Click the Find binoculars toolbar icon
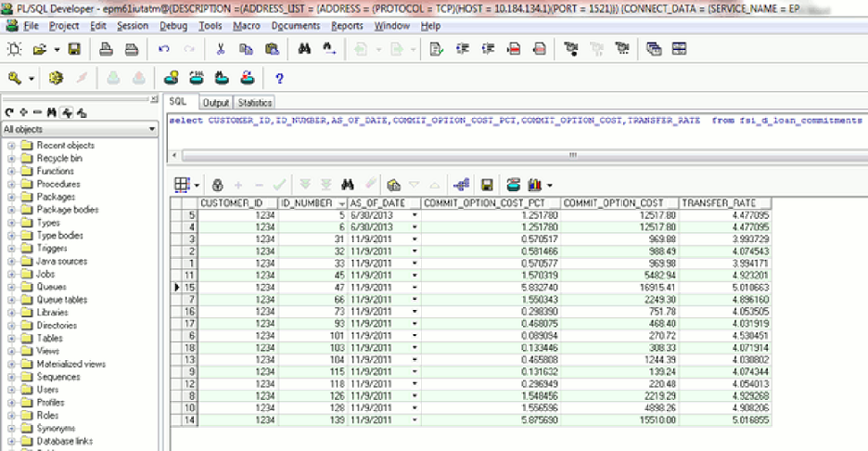 pos(304,49)
